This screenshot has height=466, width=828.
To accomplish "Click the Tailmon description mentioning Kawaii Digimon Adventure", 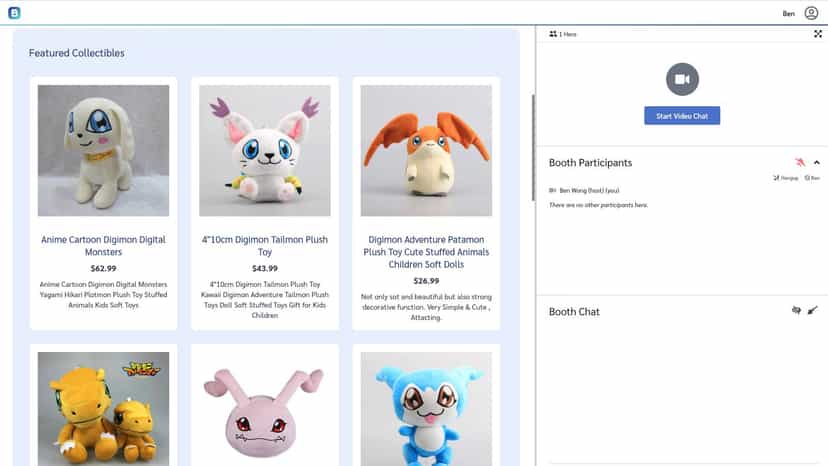I will pos(265,300).
